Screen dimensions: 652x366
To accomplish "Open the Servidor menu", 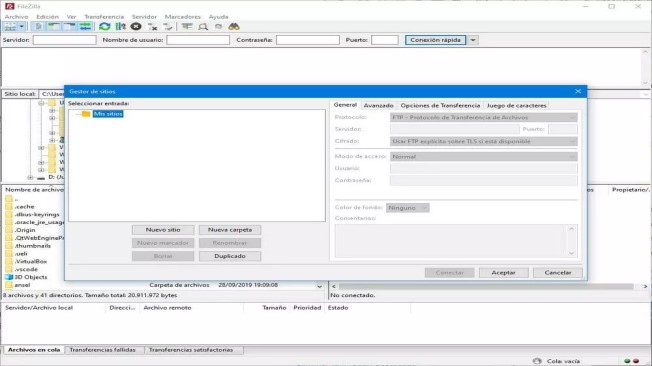I will [x=144, y=17].
